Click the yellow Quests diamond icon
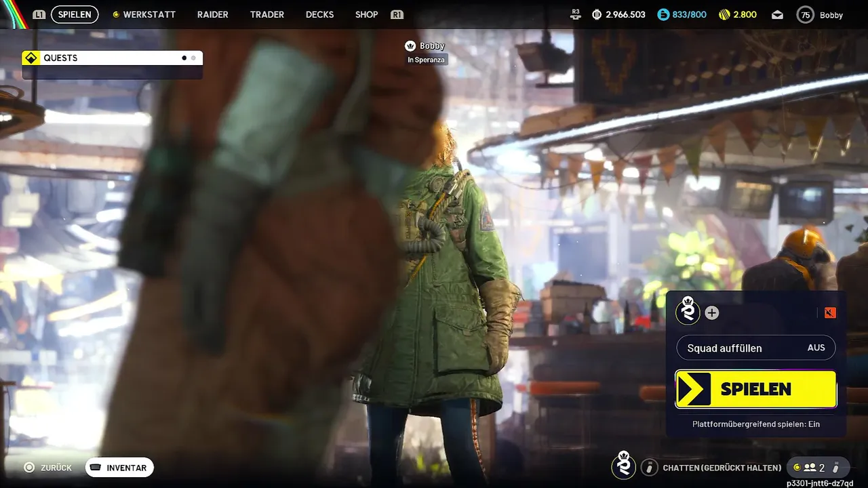The height and width of the screenshot is (488, 868). (31, 58)
